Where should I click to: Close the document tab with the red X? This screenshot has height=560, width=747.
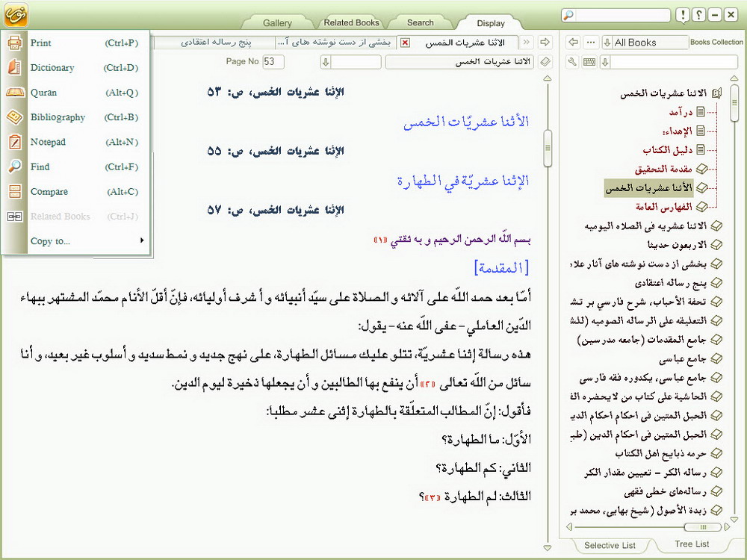[405, 43]
